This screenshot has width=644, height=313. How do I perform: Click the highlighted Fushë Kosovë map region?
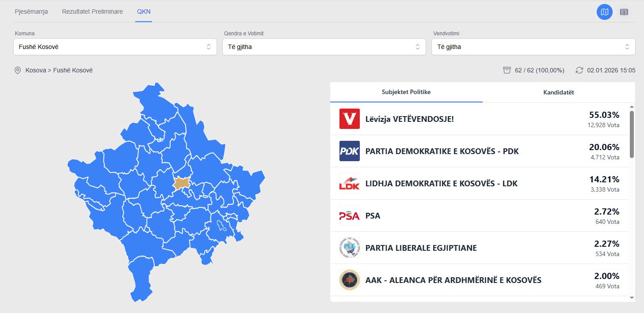click(x=181, y=183)
